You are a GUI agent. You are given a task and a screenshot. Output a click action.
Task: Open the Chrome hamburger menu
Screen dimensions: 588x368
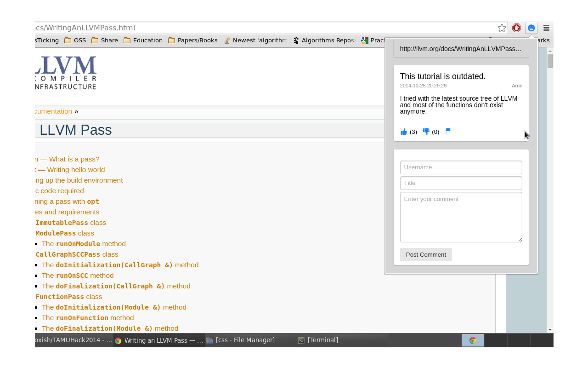click(x=546, y=28)
